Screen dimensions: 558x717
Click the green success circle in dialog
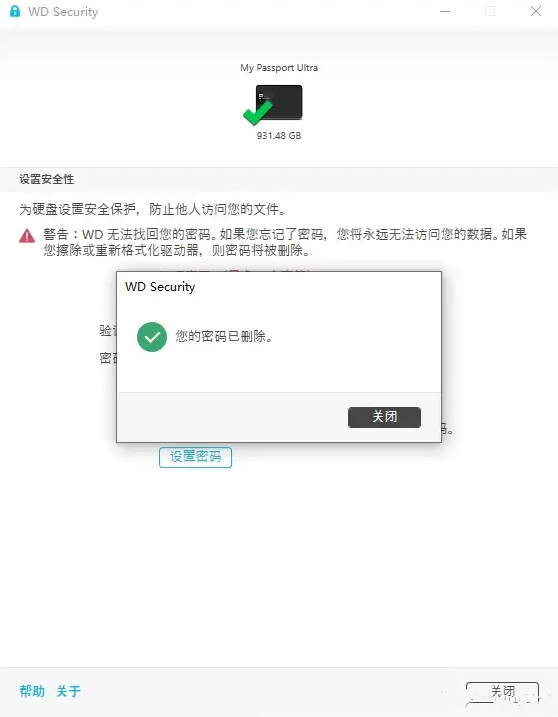tap(152, 337)
